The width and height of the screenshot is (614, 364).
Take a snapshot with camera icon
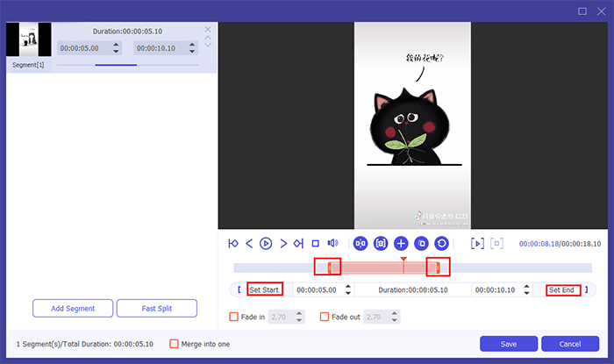[381, 244]
